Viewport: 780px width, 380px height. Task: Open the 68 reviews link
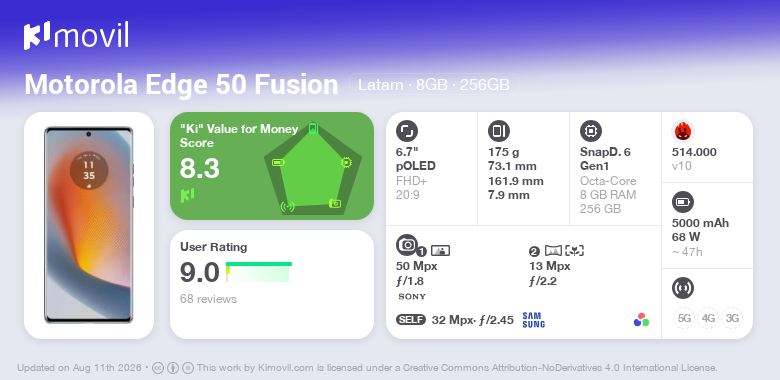click(208, 299)
